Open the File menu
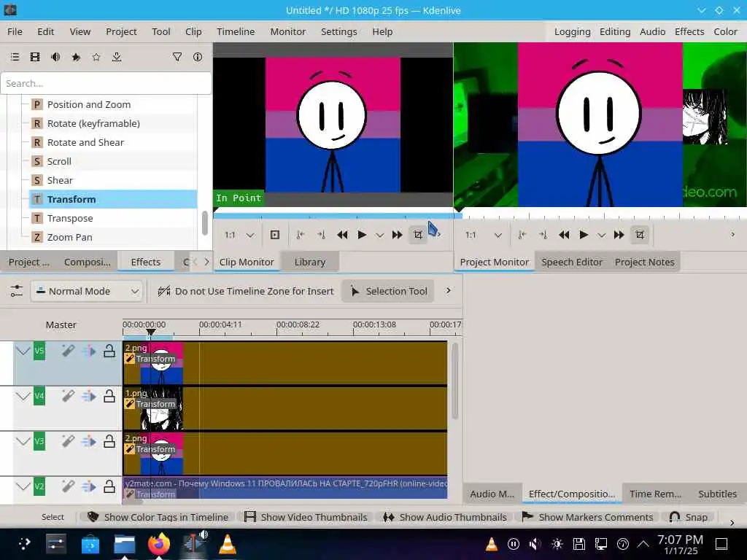Screen dimensions: 747x560 [15, 31]
